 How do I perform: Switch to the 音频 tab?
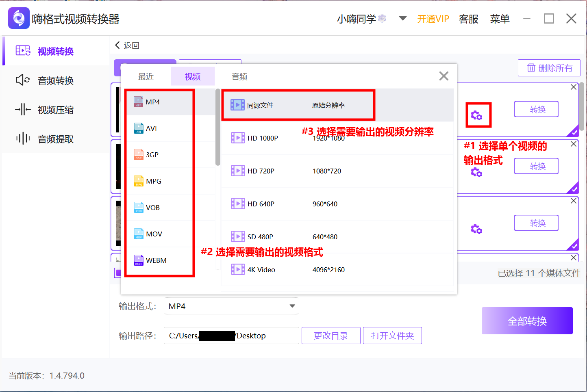click(x=239, y=77)
